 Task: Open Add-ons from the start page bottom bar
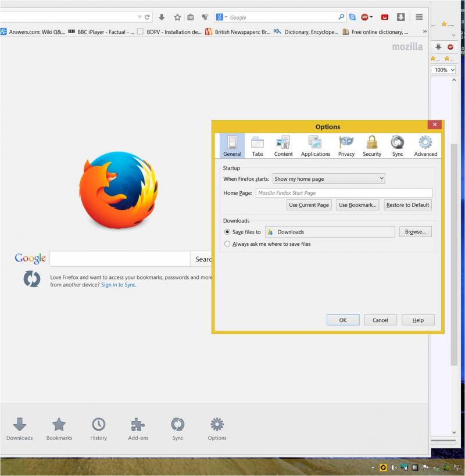pos(138,429)
